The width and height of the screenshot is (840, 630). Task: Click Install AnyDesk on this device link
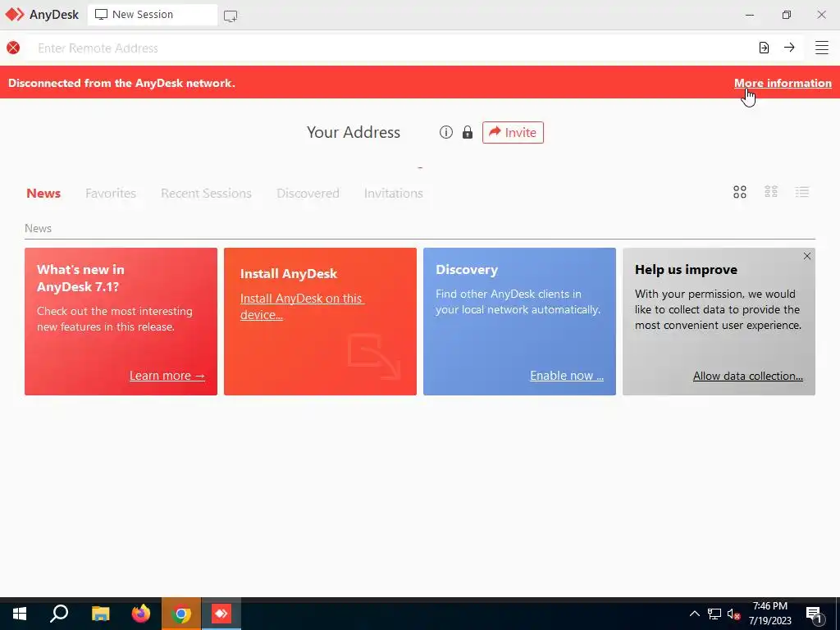(x=302, y=307)
